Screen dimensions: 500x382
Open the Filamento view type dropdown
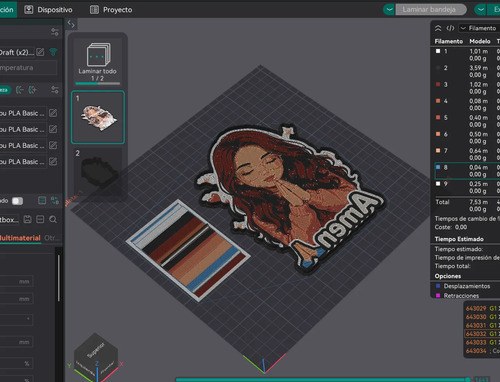(479, 28)
